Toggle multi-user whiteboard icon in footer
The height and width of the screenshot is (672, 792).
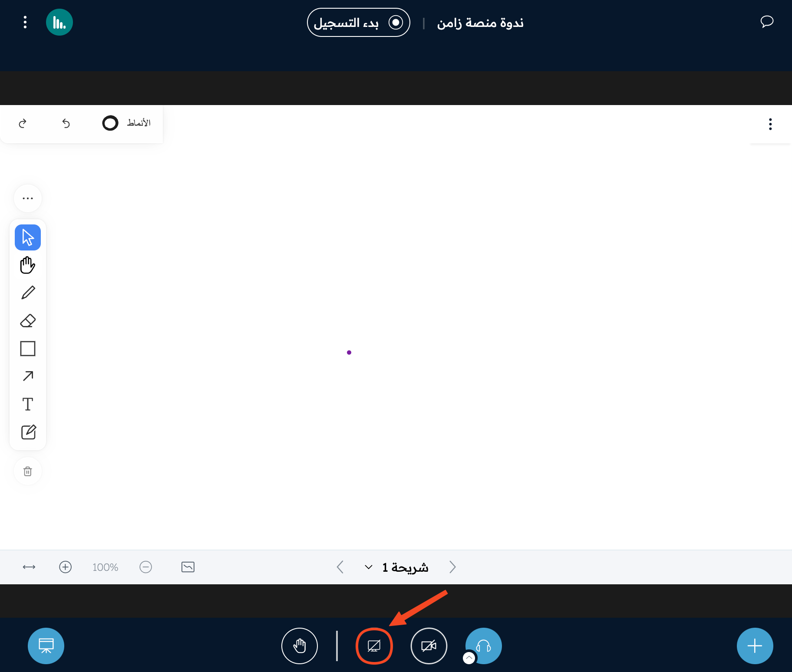[188, 567]
